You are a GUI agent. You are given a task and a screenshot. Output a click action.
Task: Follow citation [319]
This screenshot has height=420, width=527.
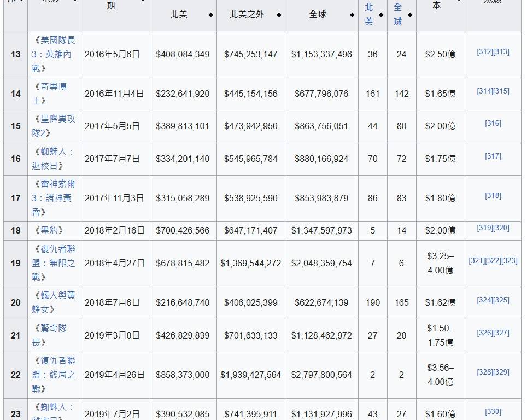point(485,227)
